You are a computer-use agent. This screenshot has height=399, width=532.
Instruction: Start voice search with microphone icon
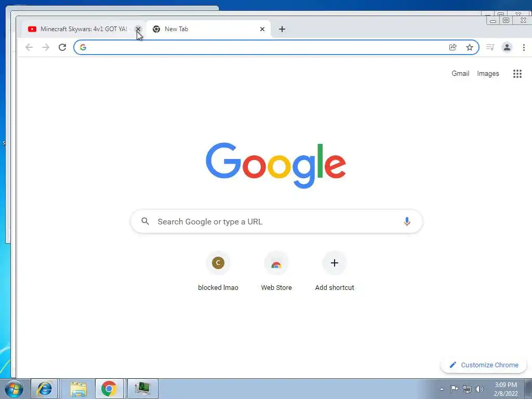click(x=407, y=221)
